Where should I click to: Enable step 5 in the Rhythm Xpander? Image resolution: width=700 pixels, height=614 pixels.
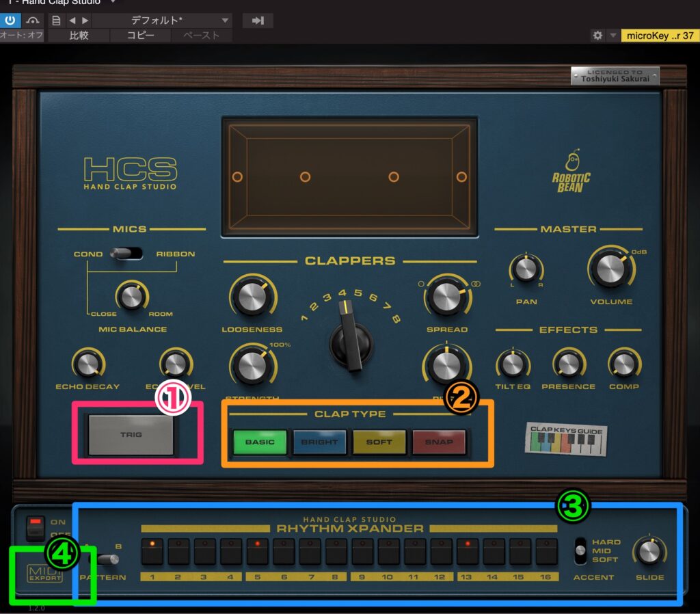click(257, 552)
